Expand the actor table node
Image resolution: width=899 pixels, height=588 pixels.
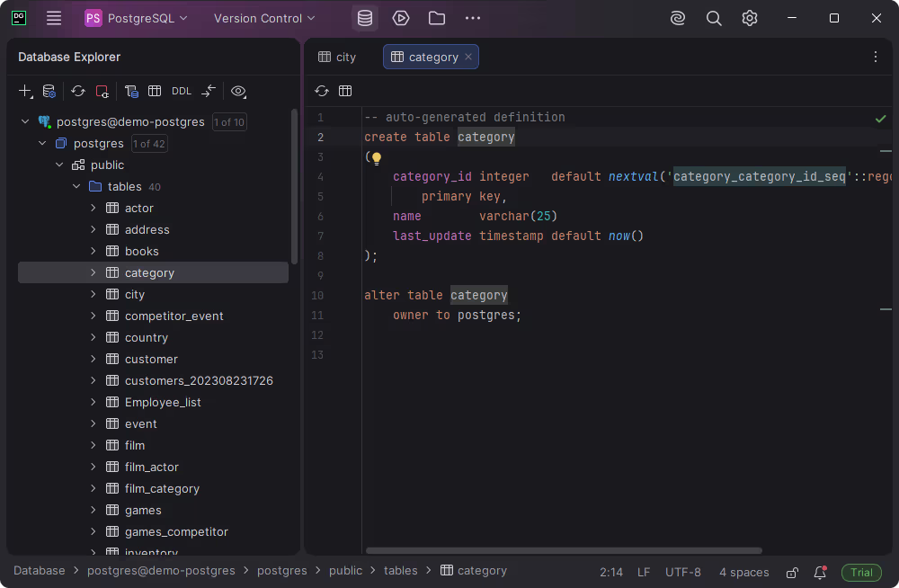click(93, 208)
